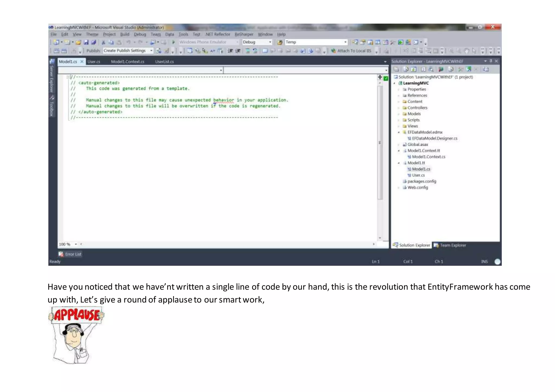Switch to the Model1.Context.cs tab
555x392 pixels.
[127, 62]
